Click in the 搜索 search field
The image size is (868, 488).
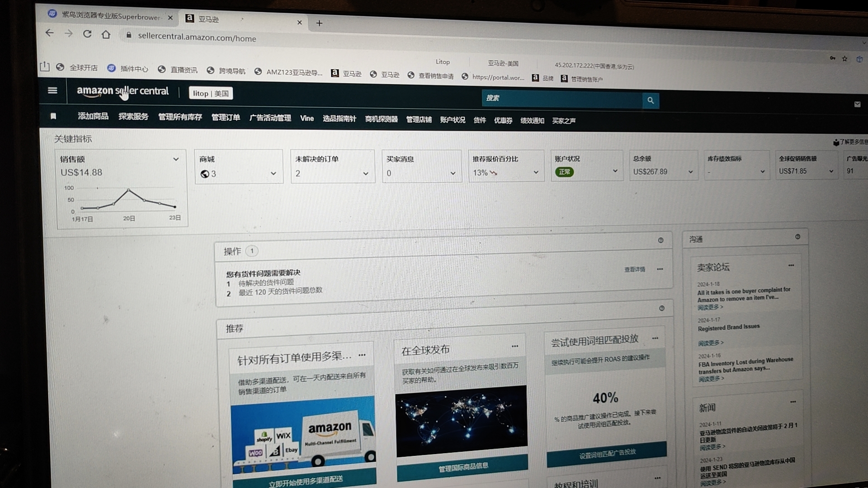(x=562, y=99)
